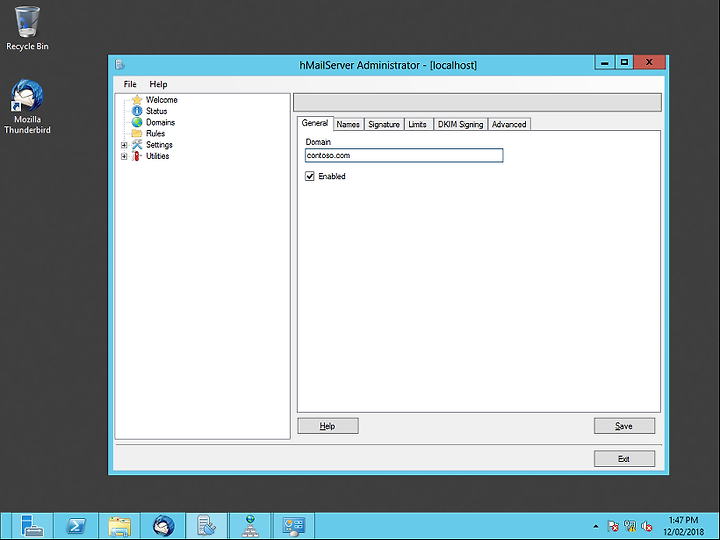Show hidden tray icons arrow
Viewport: 720px width, 540px height.
(596, 526)
